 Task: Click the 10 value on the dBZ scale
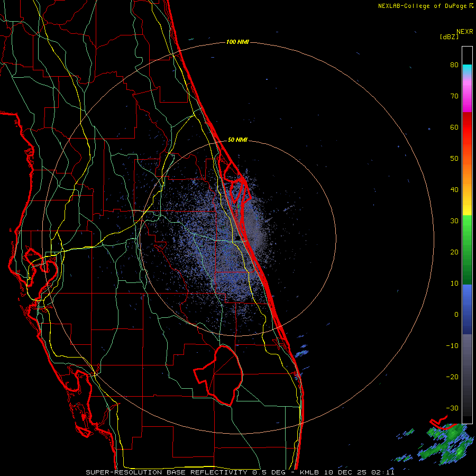tap(454, 283)
